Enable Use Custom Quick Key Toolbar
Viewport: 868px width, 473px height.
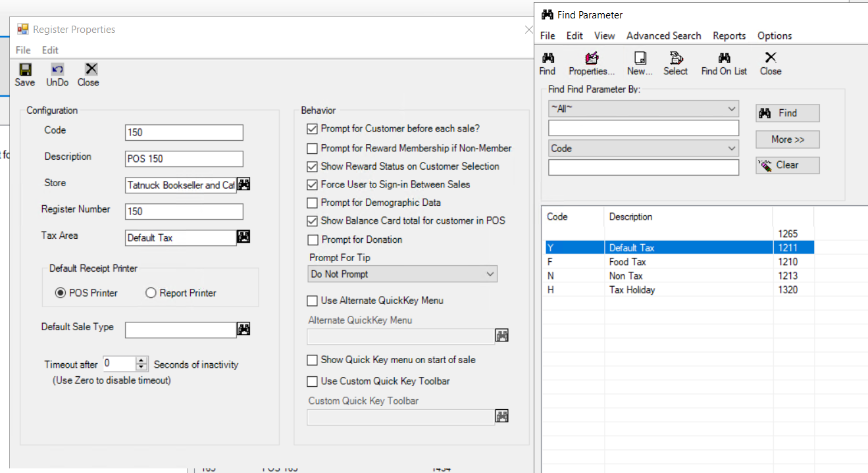click(312, 381)
